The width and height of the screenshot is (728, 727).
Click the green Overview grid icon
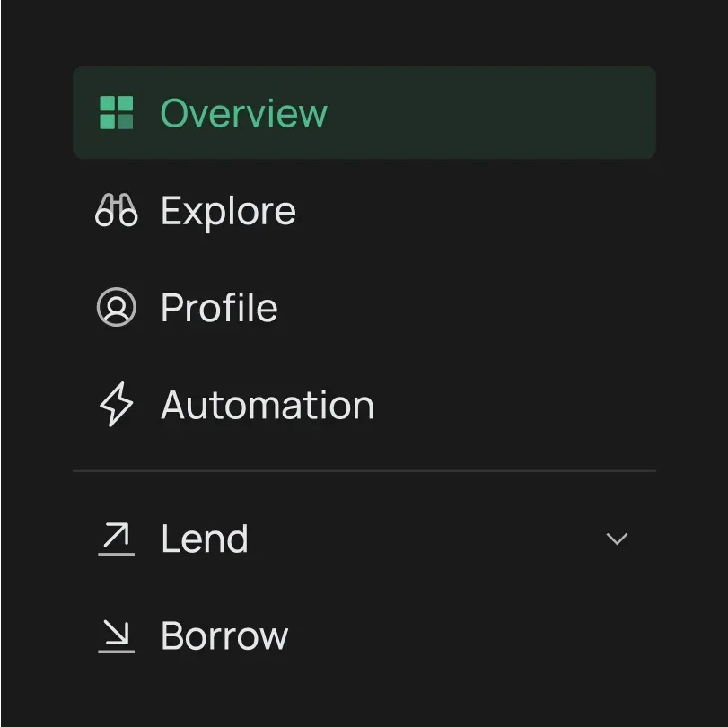point(116,113)
